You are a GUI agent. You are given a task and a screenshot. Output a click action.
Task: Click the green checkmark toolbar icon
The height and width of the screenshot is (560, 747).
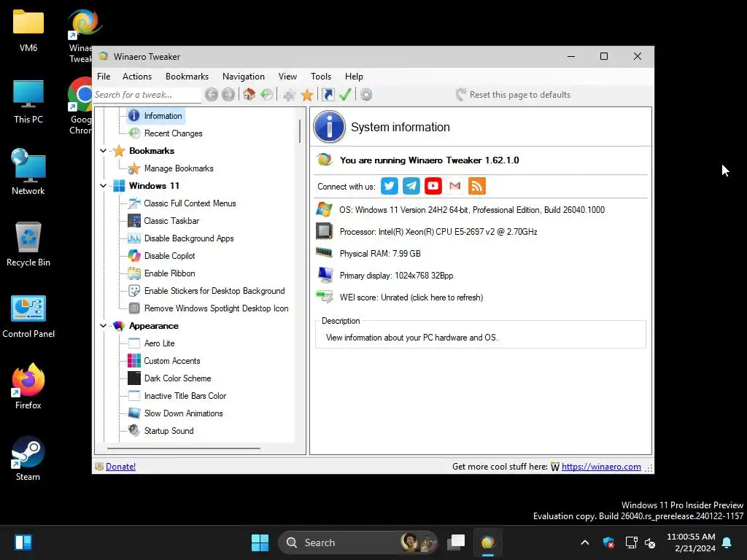[345, 95]
